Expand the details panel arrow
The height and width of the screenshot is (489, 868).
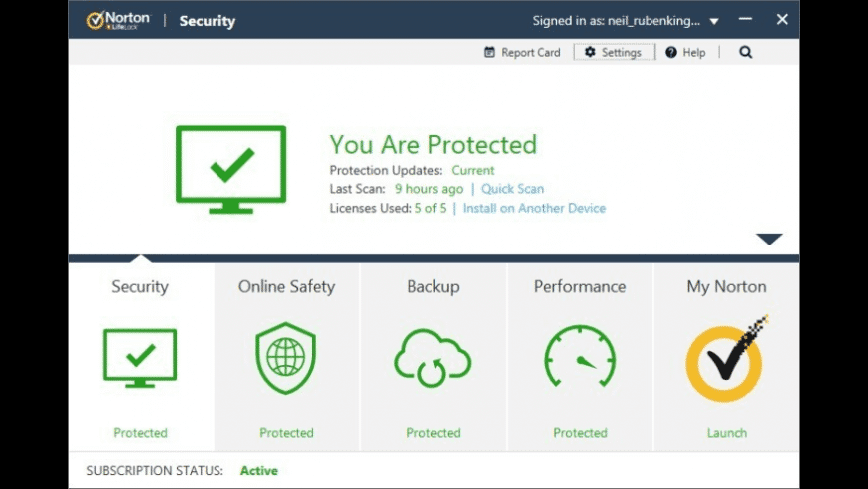[769, 239]
